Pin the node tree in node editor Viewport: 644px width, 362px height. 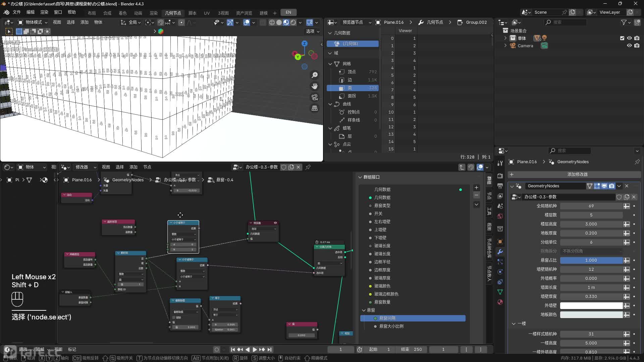click(x=308, y=167)
